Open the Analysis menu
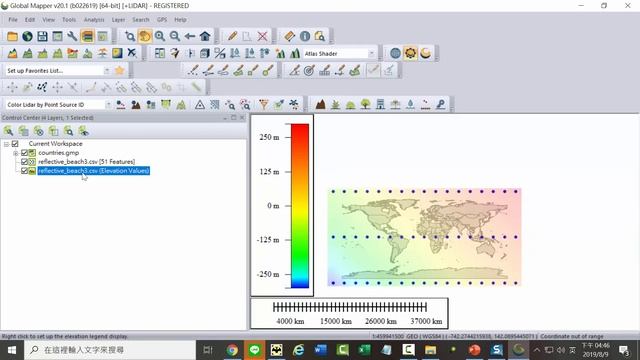 coord(94,20)
